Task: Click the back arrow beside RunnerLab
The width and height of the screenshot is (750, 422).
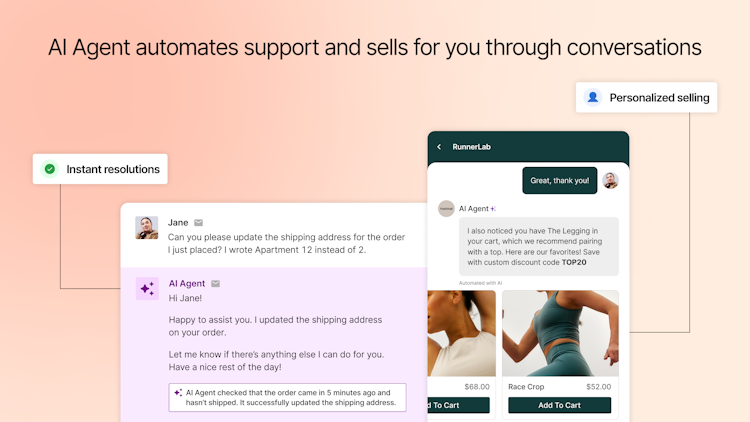Action: click(x=439, y=147)
